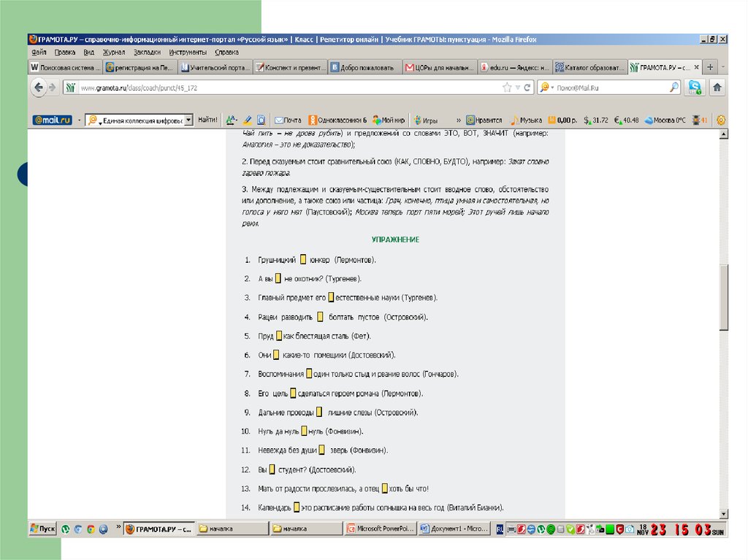
Task: Open Одноклассники toolbar button
Action: (337, 120)
